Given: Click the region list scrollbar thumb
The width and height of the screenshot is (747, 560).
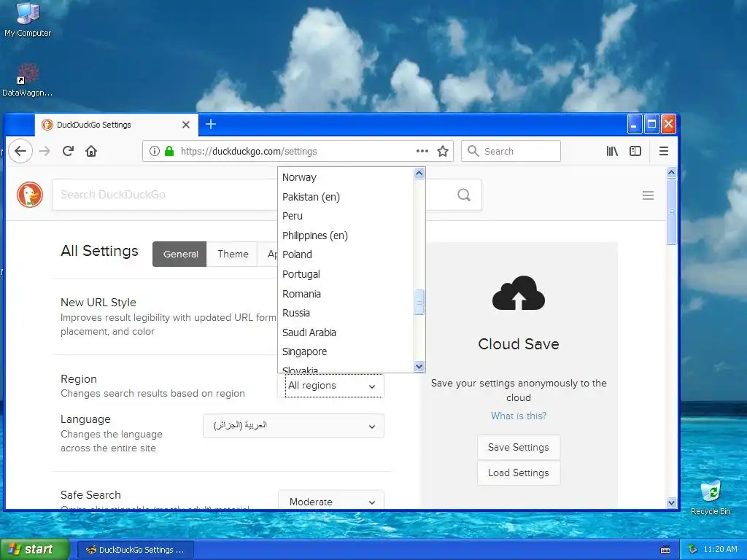Looking at the screenshot, I should coord(419,302).
